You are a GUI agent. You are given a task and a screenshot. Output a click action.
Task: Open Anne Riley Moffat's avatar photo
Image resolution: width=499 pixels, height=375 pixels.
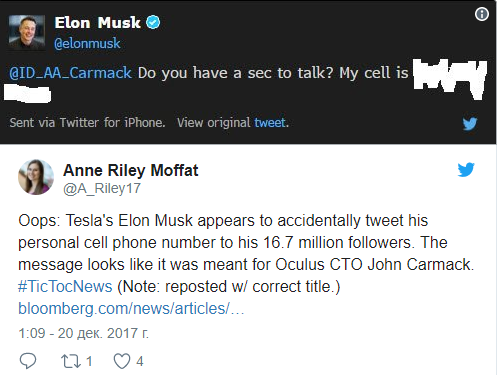(36, 177)
